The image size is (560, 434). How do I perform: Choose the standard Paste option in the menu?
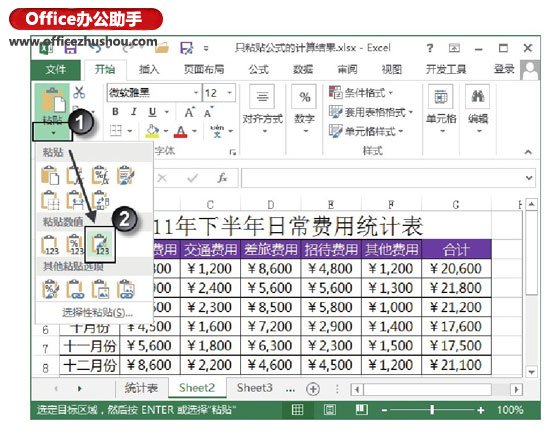click(50, 175)
